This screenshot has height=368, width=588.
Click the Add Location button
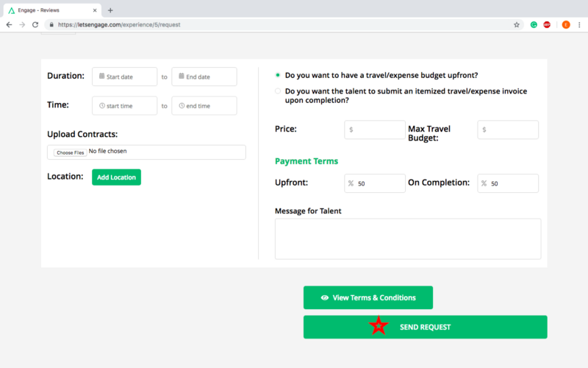coord(116,177)
